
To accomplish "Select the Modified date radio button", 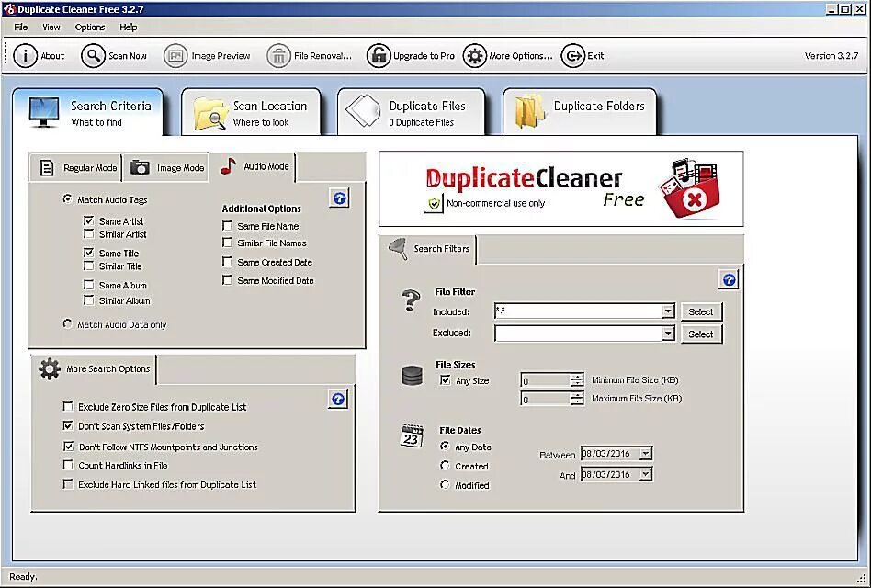I will (x=445, y=484).
